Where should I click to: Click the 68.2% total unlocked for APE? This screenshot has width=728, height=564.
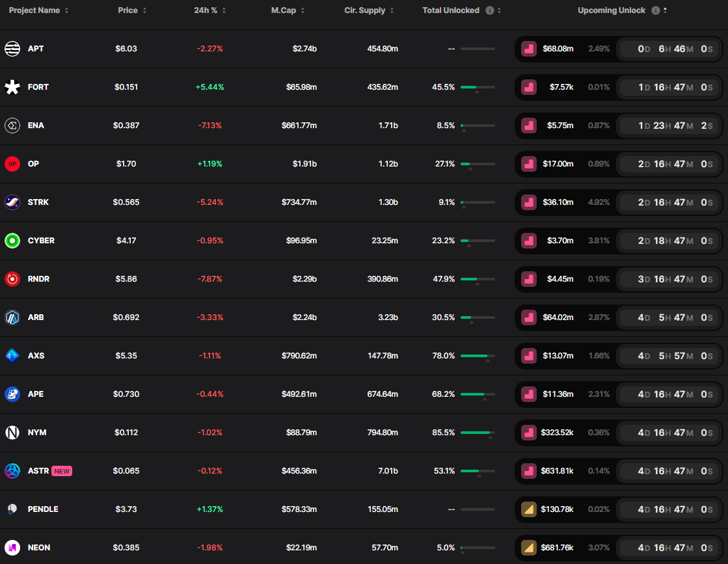click(x=444, y=394)
